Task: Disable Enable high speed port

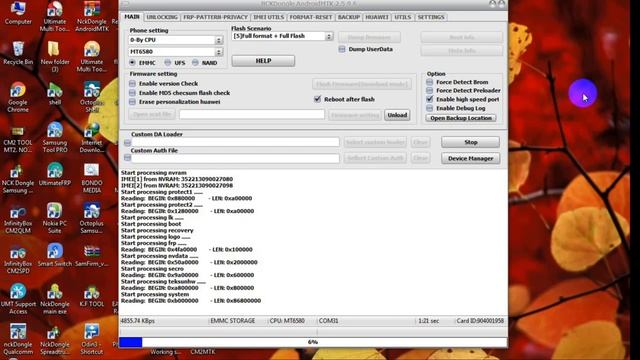Action: coord(429,99)
